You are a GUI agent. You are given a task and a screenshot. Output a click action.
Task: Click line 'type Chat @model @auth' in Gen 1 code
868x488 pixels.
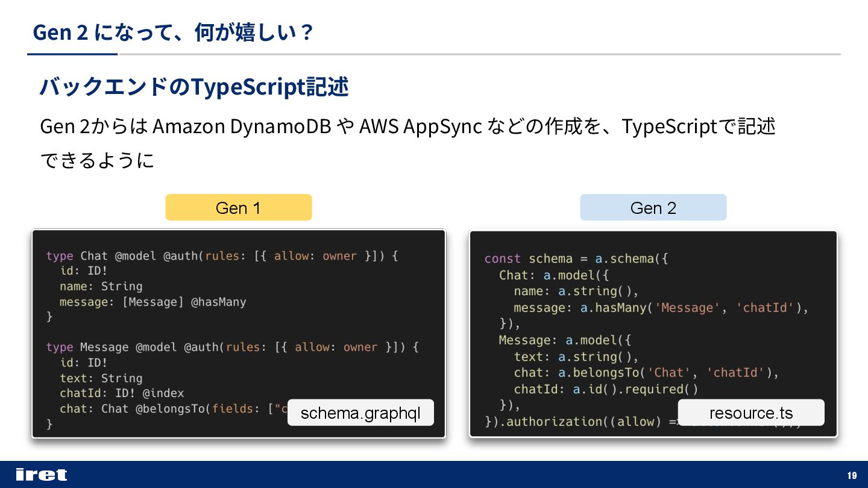[222, 256]
